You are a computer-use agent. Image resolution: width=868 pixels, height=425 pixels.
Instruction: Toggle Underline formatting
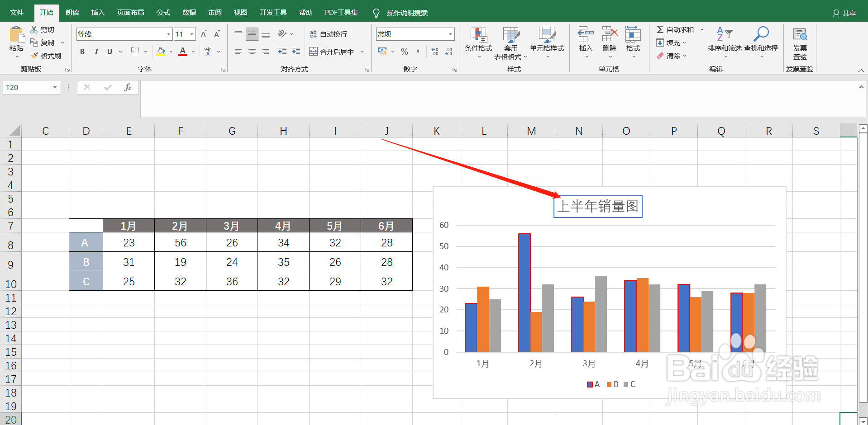(110, 52)
